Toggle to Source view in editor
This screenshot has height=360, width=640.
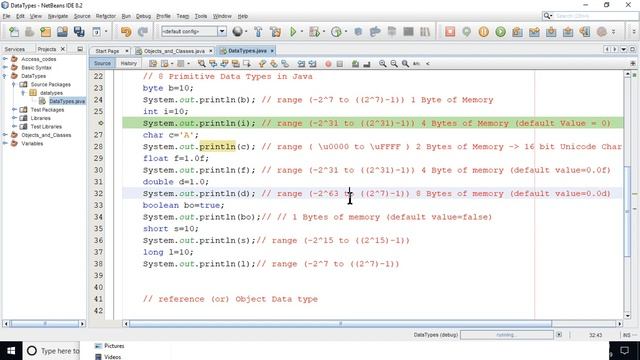[x=102, y=63]
